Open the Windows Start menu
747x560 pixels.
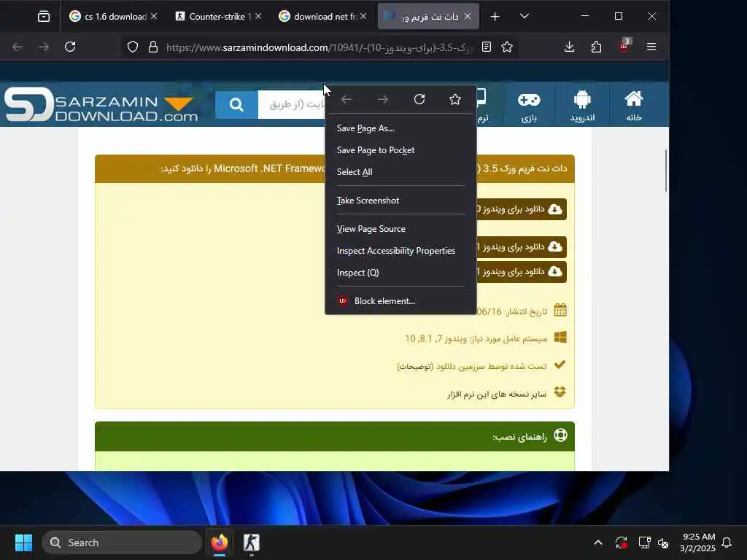point(23,542)
